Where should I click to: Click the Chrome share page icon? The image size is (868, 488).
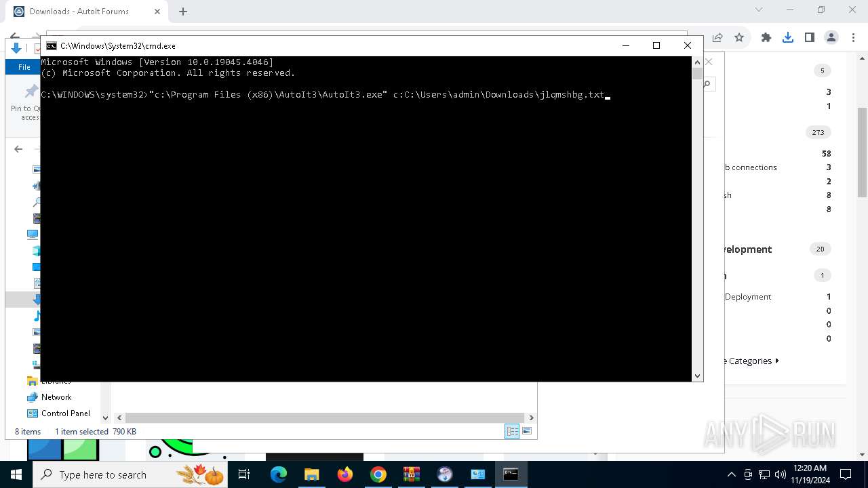(x=717, y=37)
